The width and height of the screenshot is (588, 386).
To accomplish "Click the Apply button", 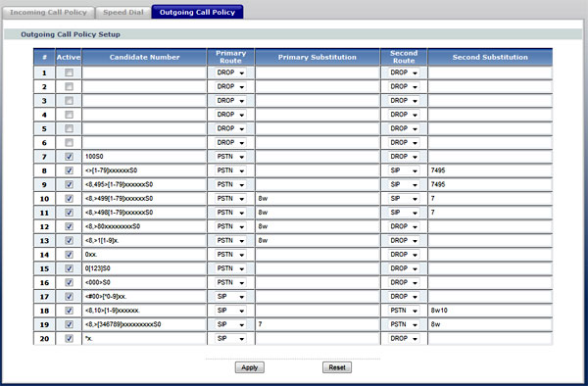I will click(250, 367).
